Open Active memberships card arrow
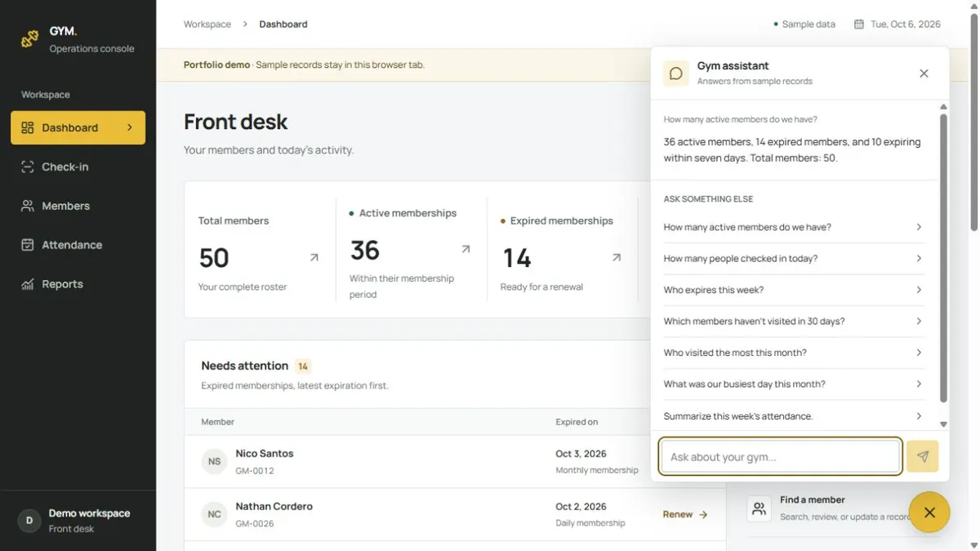The image size is (980, 551). pos(465,249)
